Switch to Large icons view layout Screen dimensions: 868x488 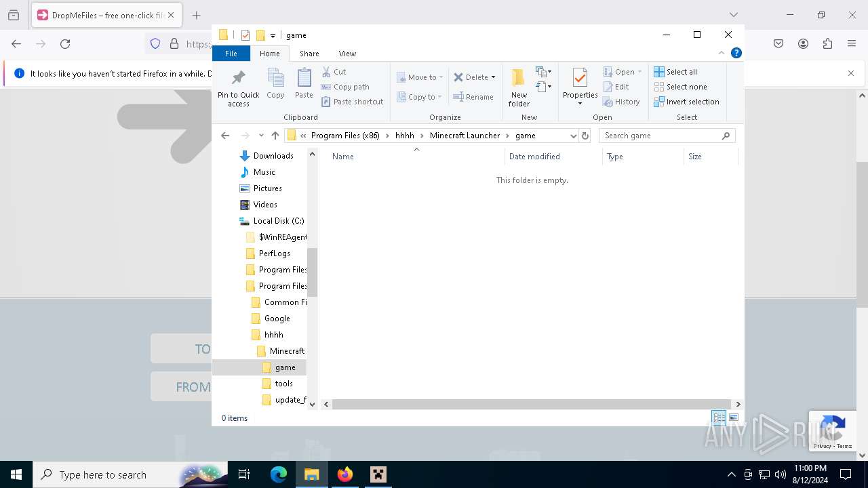[734, 418]
